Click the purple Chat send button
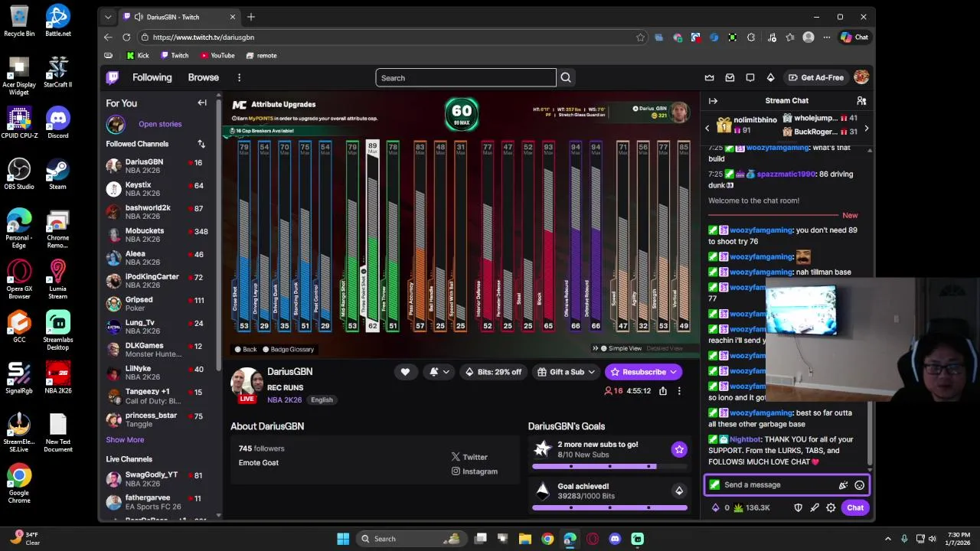 (x=855, y=507)
